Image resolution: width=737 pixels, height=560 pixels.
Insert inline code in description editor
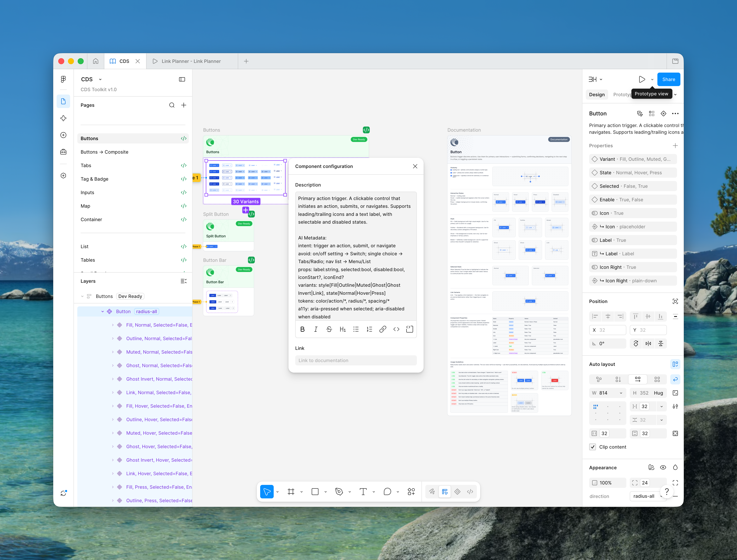point(396,329)
